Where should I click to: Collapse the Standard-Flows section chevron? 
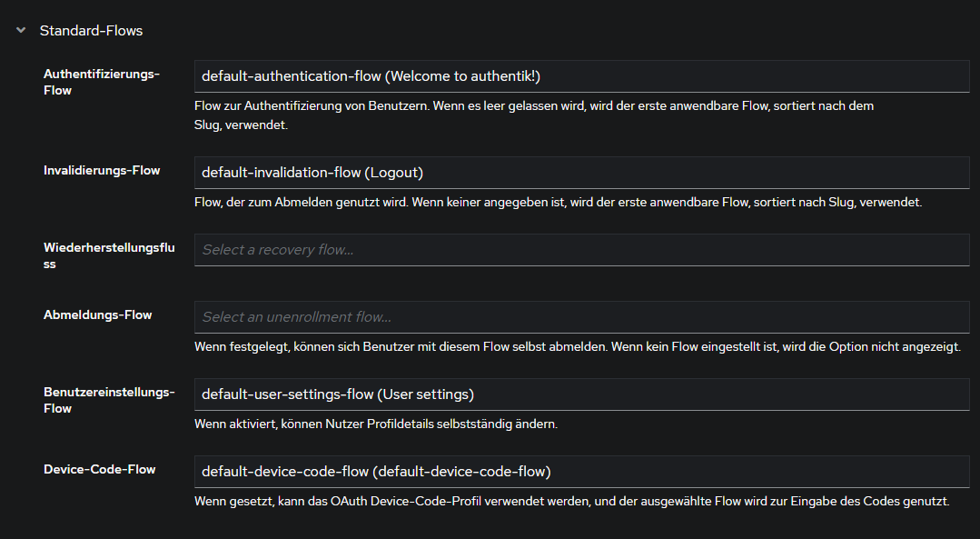coord(20,31)
